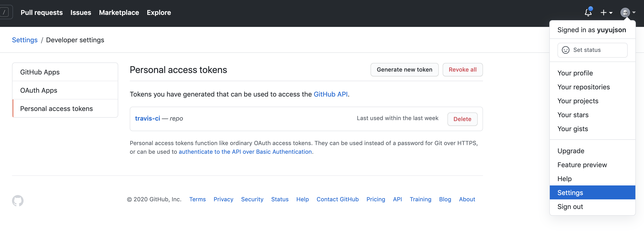Collapse the user avatar menu

(x=627, y=12)
